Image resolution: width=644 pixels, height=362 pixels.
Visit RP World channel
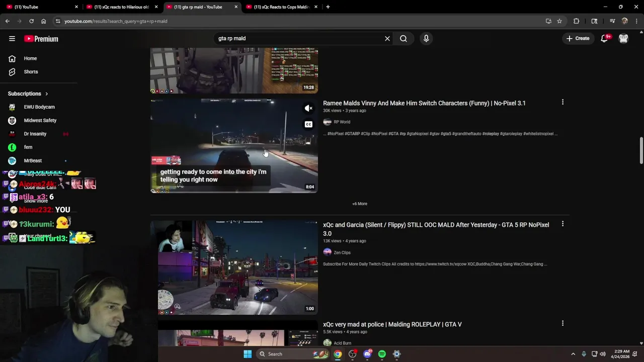(x=342, y=122)
